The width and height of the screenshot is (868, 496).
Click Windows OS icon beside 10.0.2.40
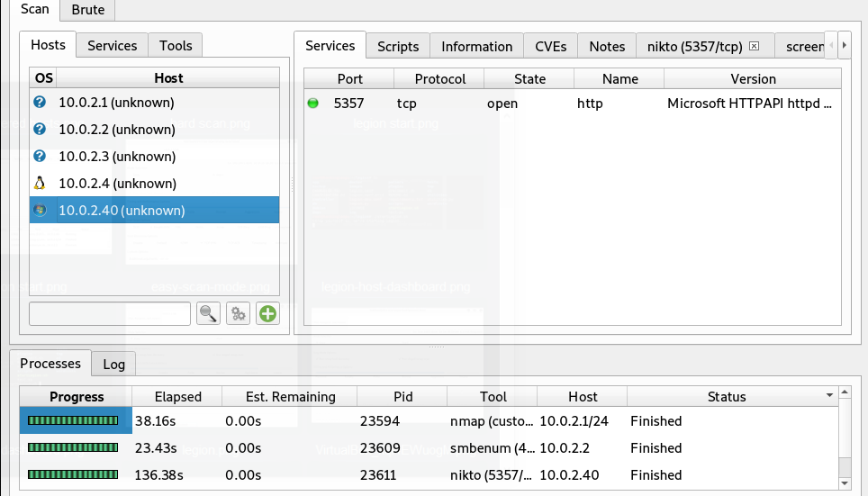pyautogui.click(x=40, y=211)
